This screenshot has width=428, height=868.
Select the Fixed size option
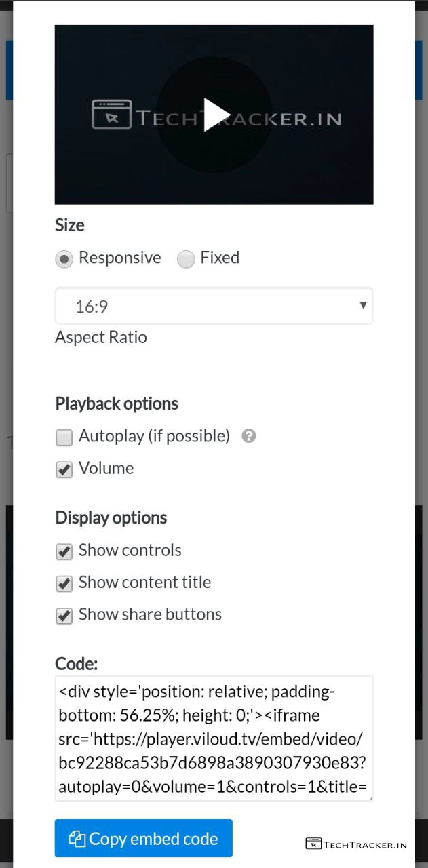186,259
